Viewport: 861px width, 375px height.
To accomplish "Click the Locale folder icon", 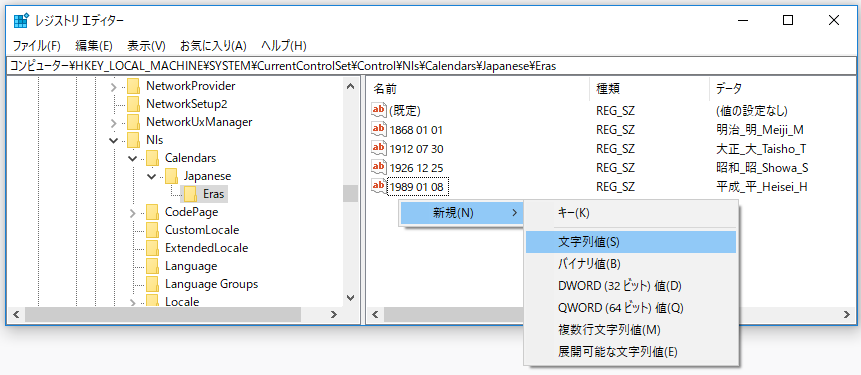I will coord(152,301).
